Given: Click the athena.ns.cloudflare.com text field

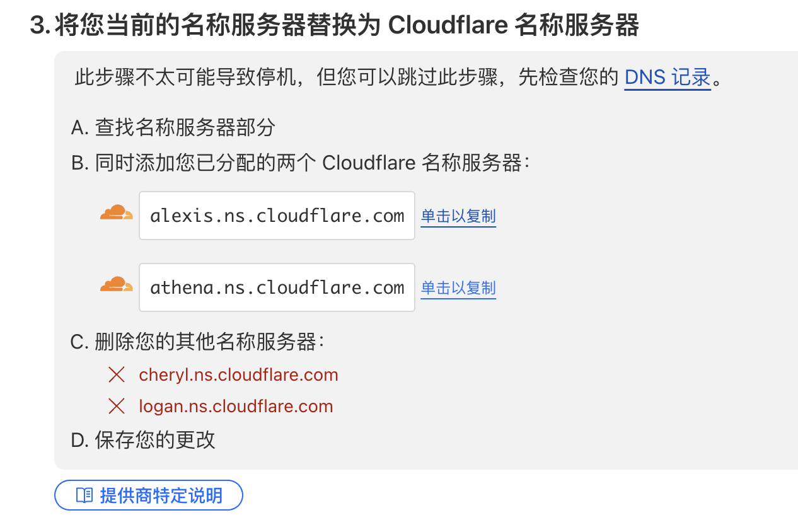Looking at the screenshot, I should (x=277, y=287).
